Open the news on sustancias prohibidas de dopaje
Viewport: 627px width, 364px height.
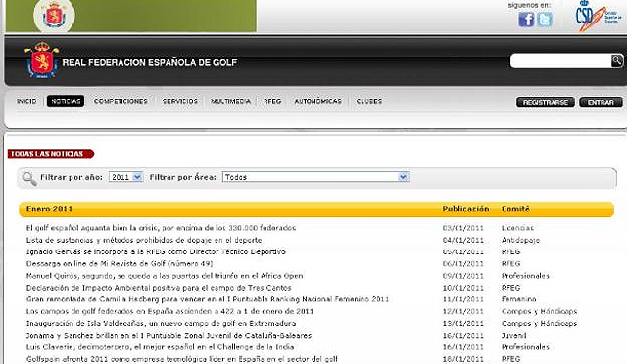pyautogui.click(x=144, y=240)
